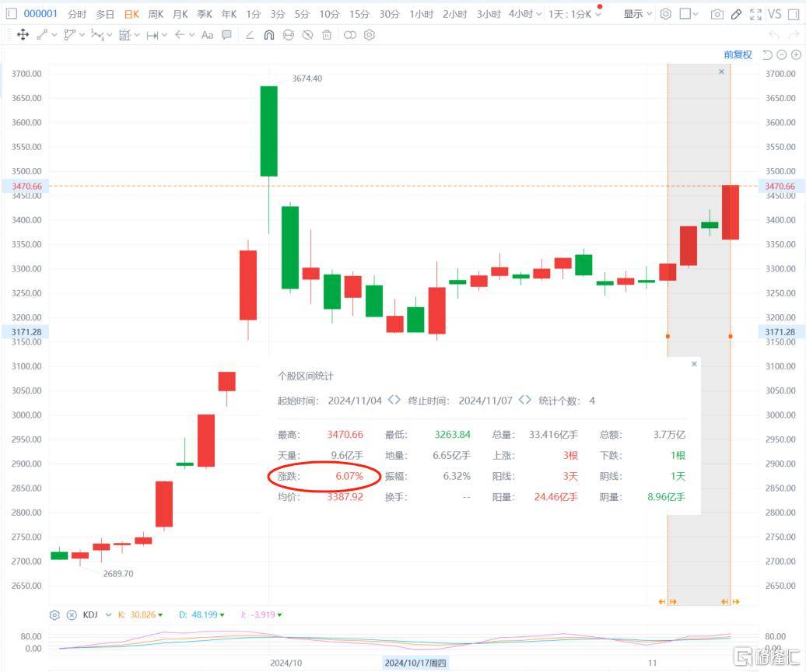The image size is (806, 672).
Task: Switch to the 周K weekly chart tab
Action: point(156,14)
